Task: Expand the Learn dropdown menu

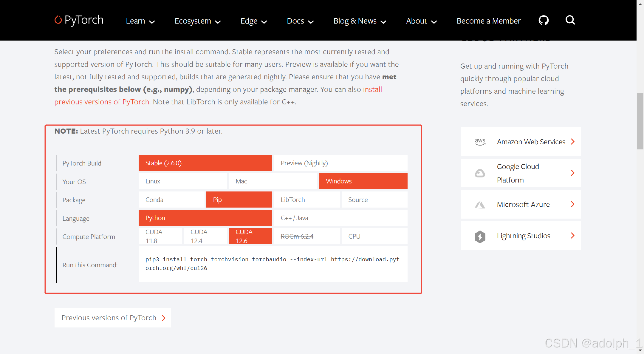Action: click(140, 21)
